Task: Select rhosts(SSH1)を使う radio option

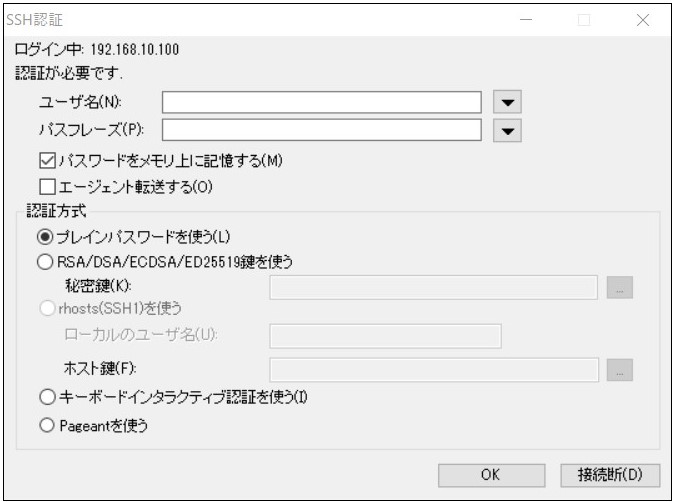Action: pyautogui.click(x=47, y=308)
